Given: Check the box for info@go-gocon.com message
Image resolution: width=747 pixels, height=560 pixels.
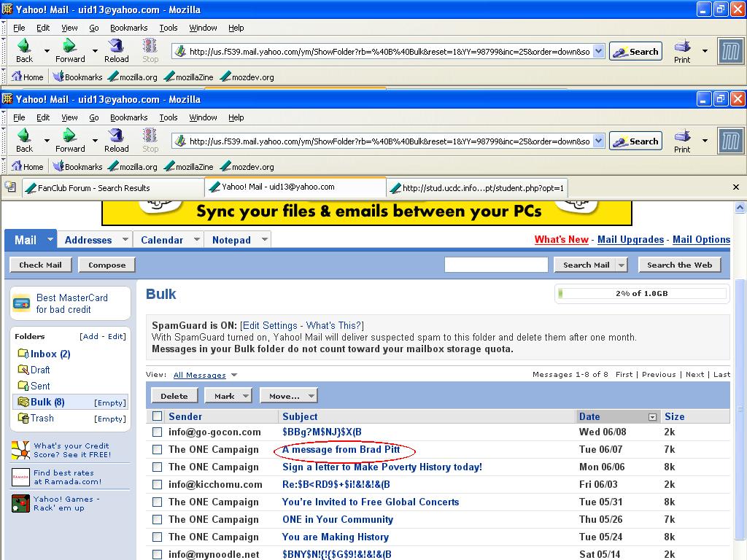Looking at the screenshot, I should (x=157, y=432).
